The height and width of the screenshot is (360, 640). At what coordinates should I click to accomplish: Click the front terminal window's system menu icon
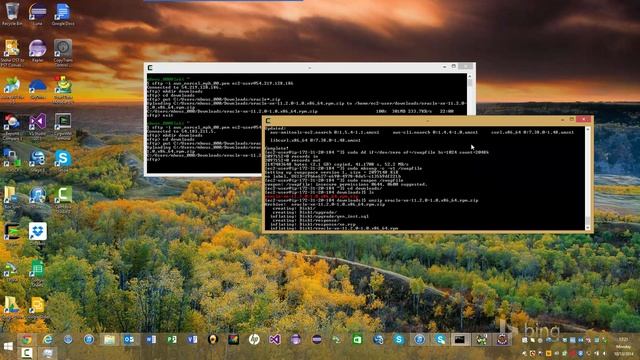click(268, 120)
